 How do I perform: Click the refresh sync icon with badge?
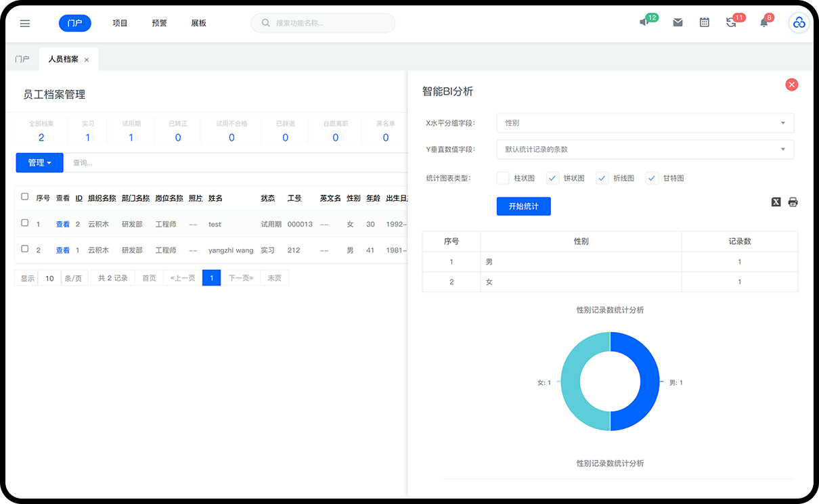point(731,22)
